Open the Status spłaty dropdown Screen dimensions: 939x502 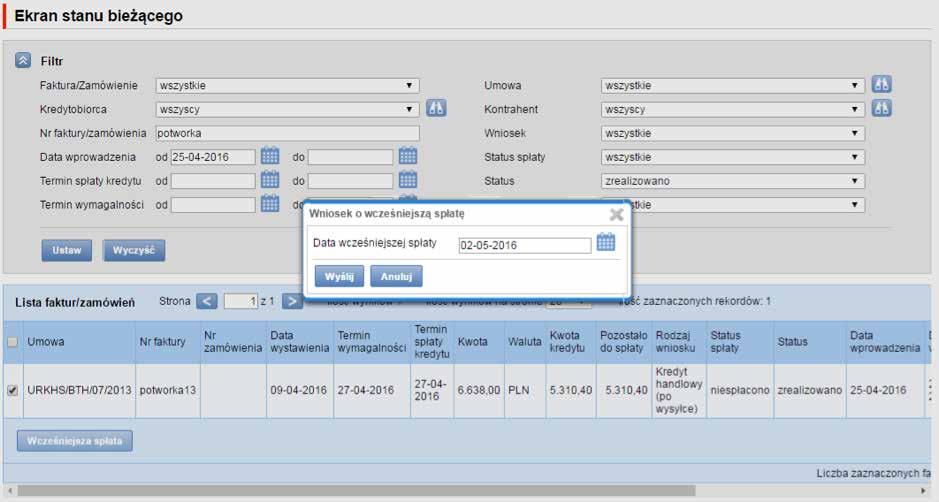(x=733, y=157)
